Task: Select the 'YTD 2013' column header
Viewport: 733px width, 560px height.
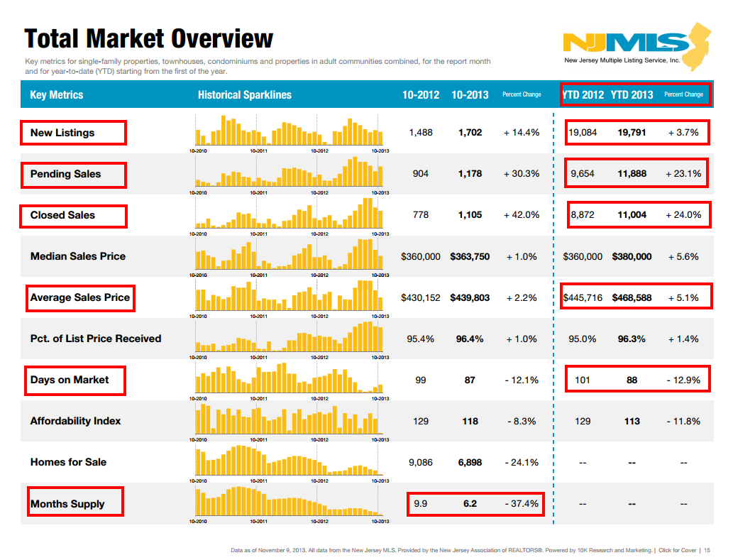Action: pyautogui.click(x=632, y=94)
